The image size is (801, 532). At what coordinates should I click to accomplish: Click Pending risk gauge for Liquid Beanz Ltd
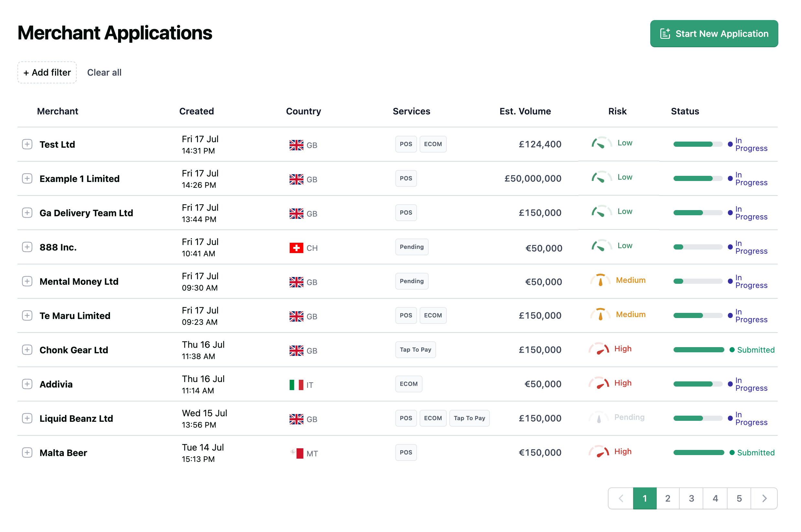(x=598, y=417)
